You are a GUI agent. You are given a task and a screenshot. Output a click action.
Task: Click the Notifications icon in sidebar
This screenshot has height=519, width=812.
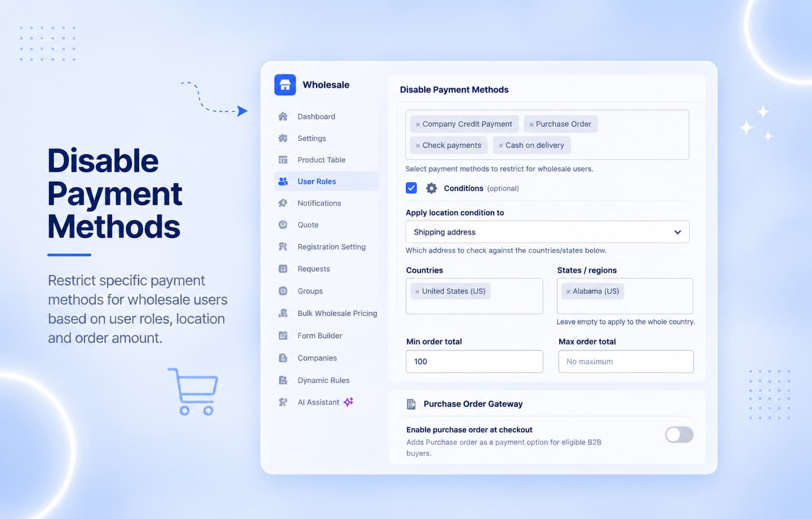pyautogui.click(x=283, y=203)
